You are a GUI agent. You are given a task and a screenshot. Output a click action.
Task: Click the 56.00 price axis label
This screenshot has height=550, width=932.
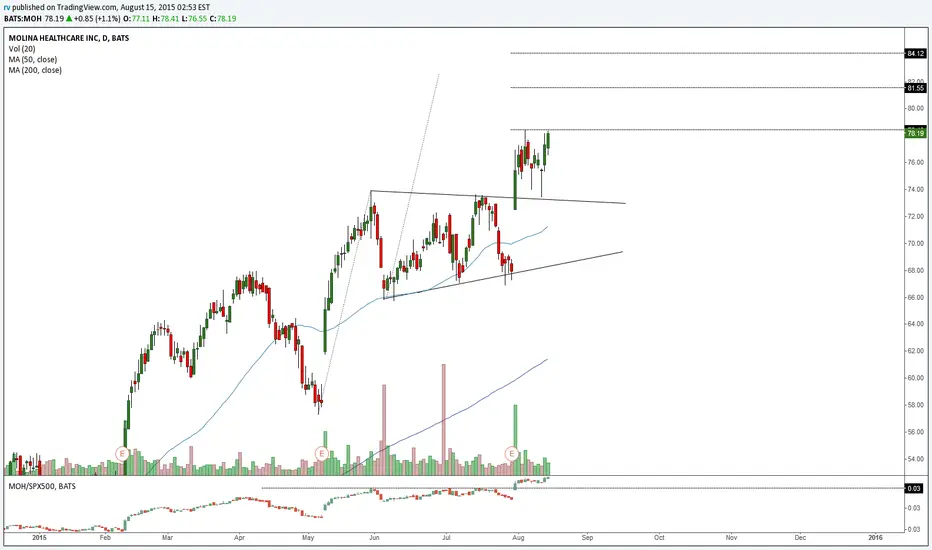click(x=915, y=432)
